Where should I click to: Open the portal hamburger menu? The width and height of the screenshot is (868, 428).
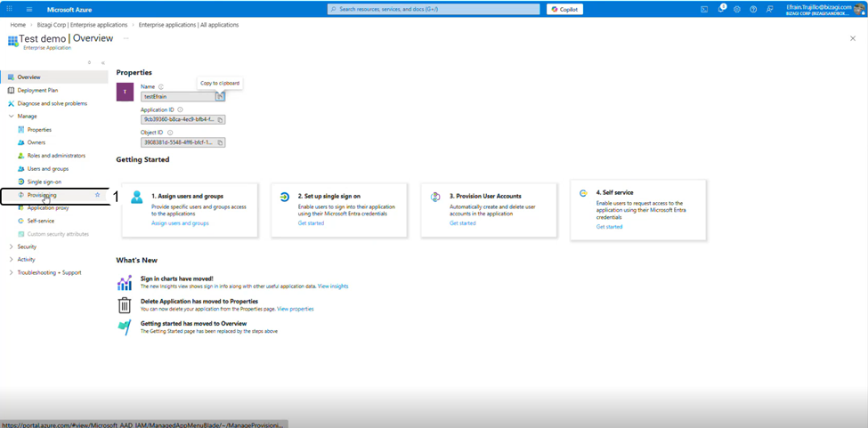click(29, 10)
